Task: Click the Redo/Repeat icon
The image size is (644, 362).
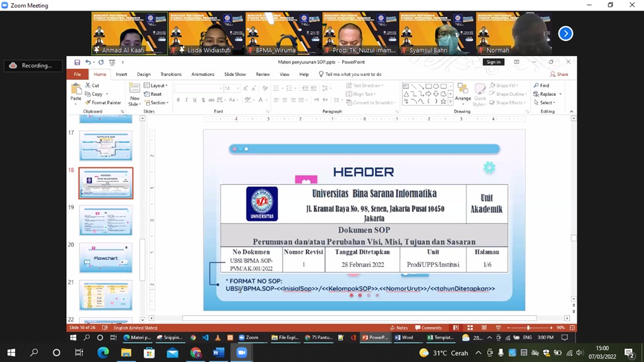Action: (101, 63)
